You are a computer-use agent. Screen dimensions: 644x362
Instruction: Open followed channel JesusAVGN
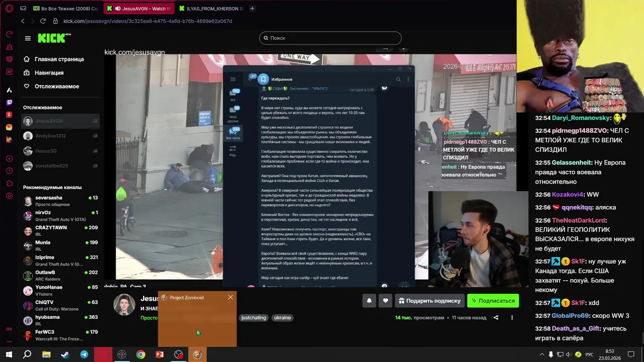click(60, 121)
